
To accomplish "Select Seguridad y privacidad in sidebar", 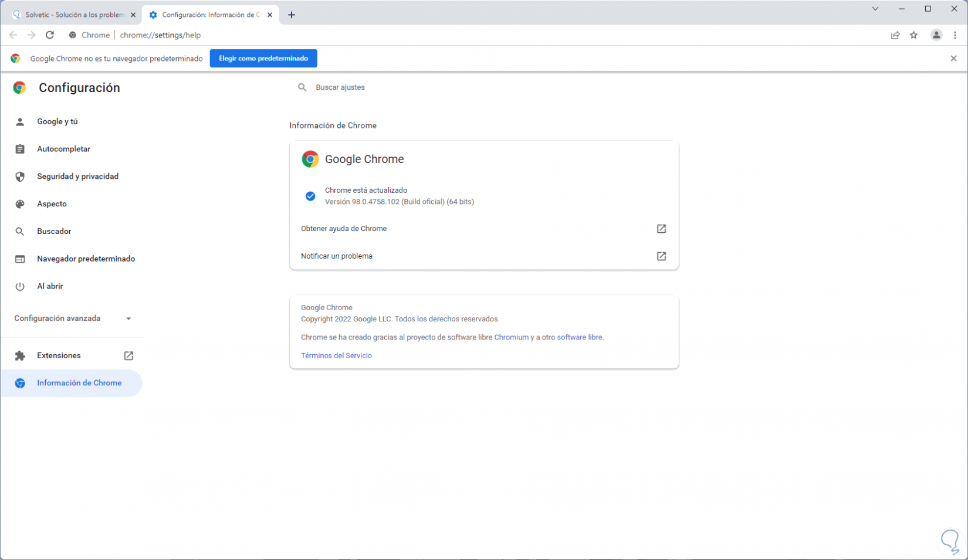I will point(77,177).
